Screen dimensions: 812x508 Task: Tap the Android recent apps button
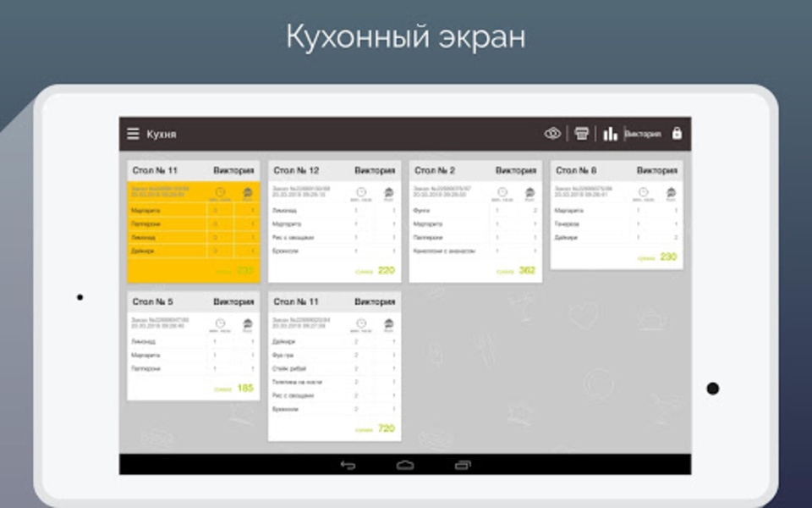point(463,465)
